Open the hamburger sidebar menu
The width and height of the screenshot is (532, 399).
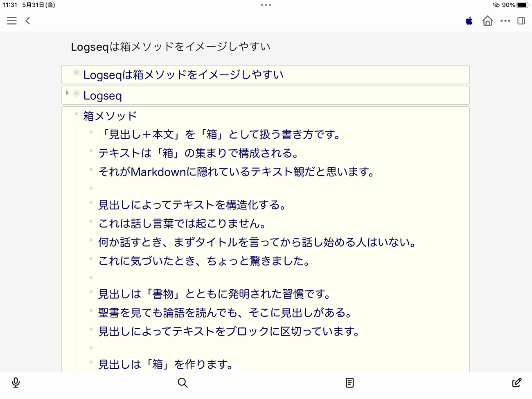pyautogui.click(x=12, y=21)
